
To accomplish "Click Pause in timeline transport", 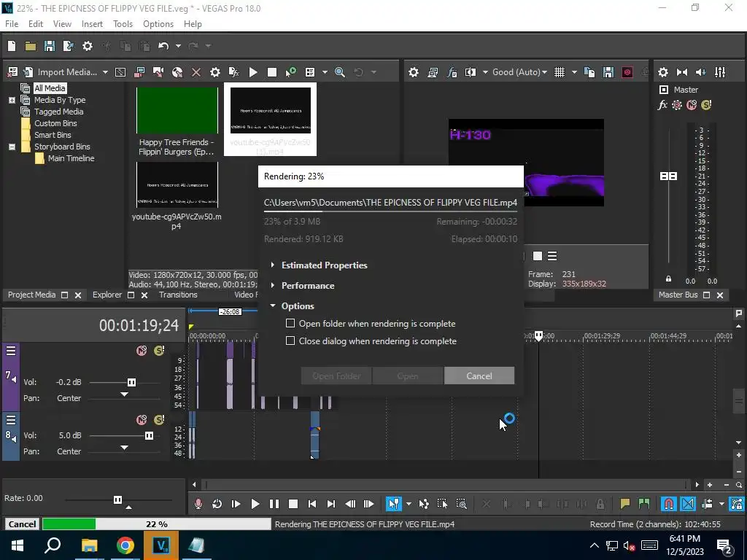I will [x=274, y=504].
